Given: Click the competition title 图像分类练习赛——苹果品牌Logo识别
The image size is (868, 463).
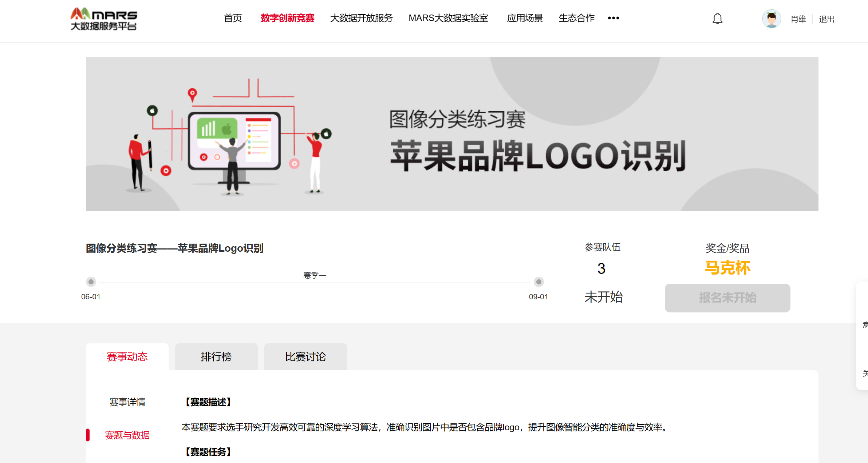Looking at the screenshot, I should point(174,248).
